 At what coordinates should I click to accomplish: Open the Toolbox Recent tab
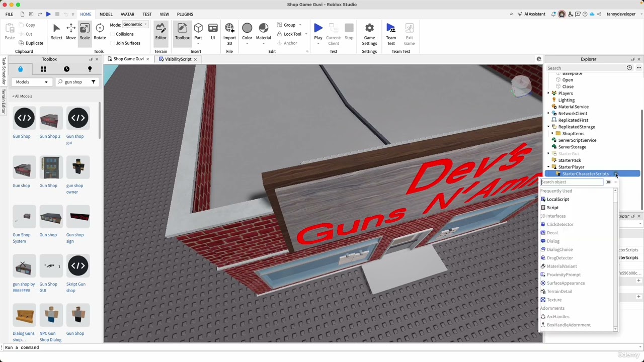tap(66, 69)
